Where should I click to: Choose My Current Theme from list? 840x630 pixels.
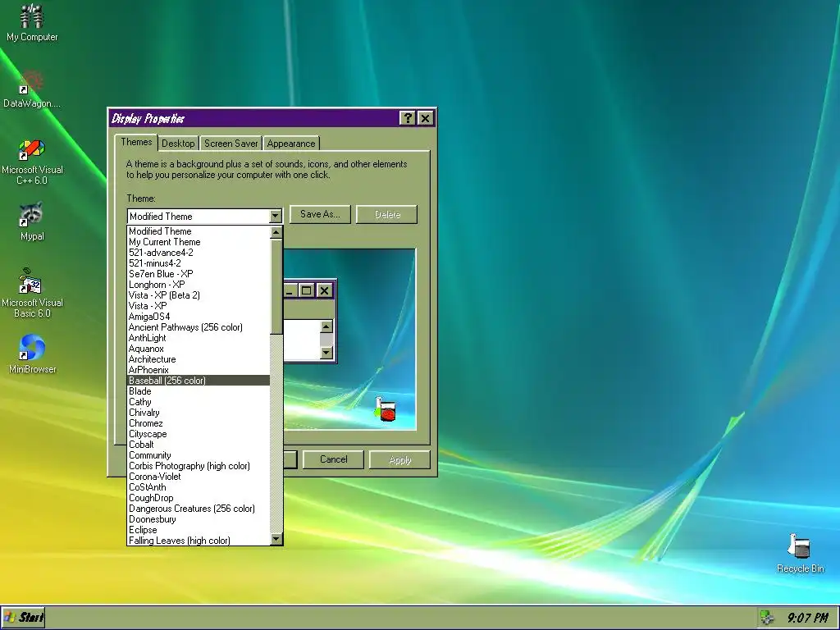pos(199,242)
